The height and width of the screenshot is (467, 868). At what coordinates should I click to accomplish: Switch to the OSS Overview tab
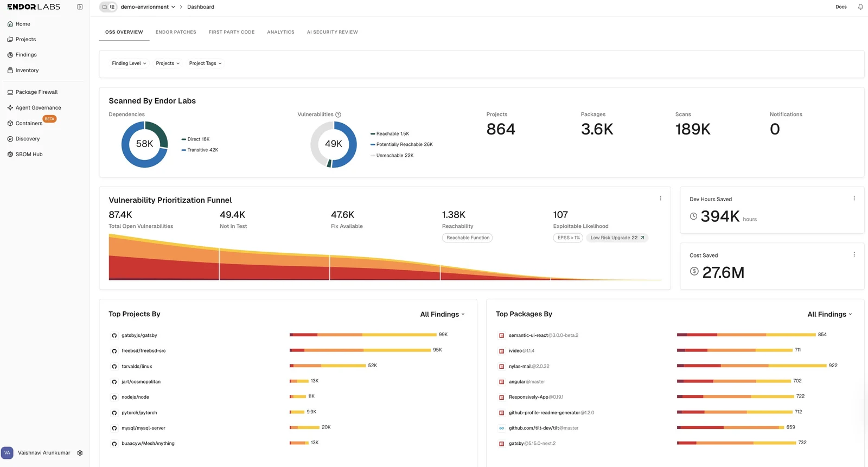[124, 32]
